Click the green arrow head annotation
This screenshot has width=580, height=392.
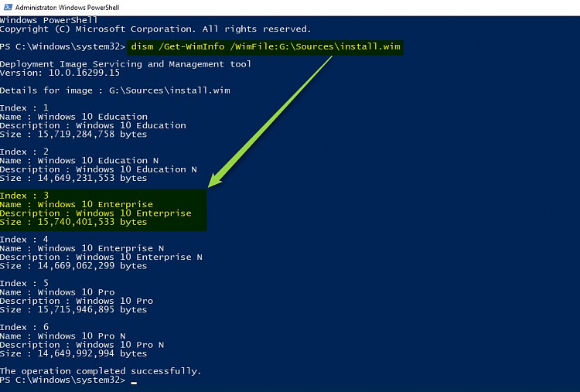point(217,179)
